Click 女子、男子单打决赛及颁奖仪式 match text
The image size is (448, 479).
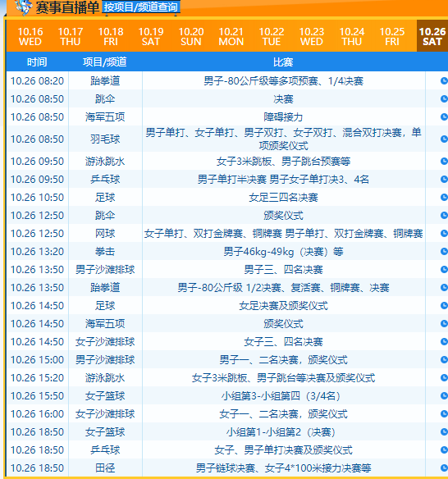(283, 450)
